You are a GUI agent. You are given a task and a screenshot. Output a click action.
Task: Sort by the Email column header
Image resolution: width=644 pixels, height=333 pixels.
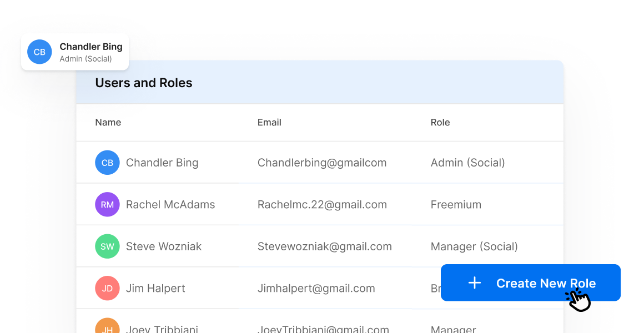point(269,122)
